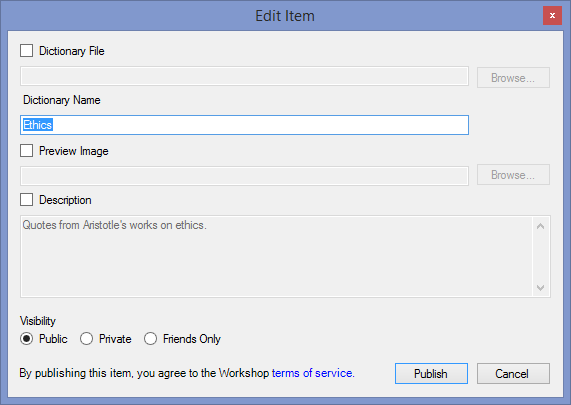Click the Browse button for Dictionary File
The image size is (571, 405).
point(513,78)
